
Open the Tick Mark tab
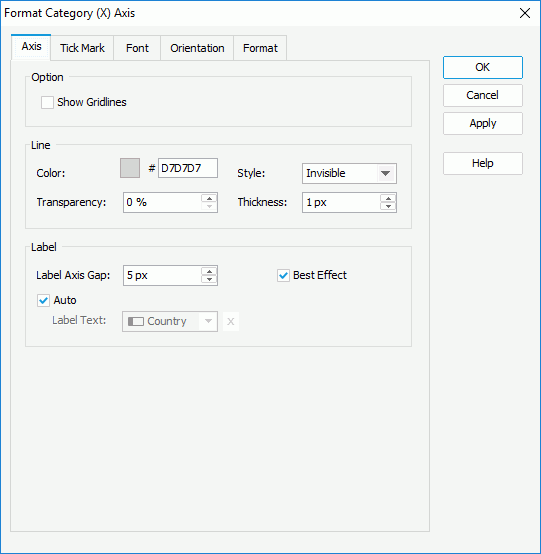(82, 48)
